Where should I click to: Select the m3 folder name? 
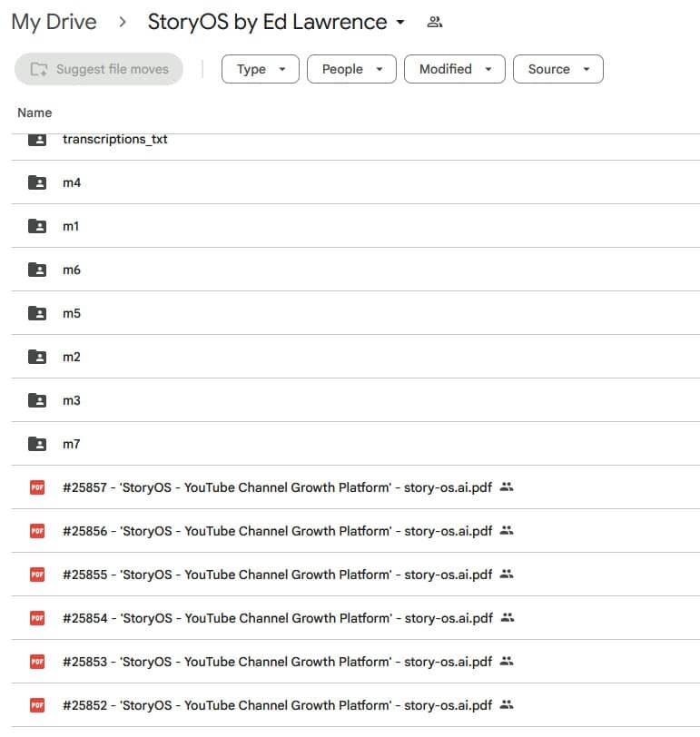click(72, 400)
